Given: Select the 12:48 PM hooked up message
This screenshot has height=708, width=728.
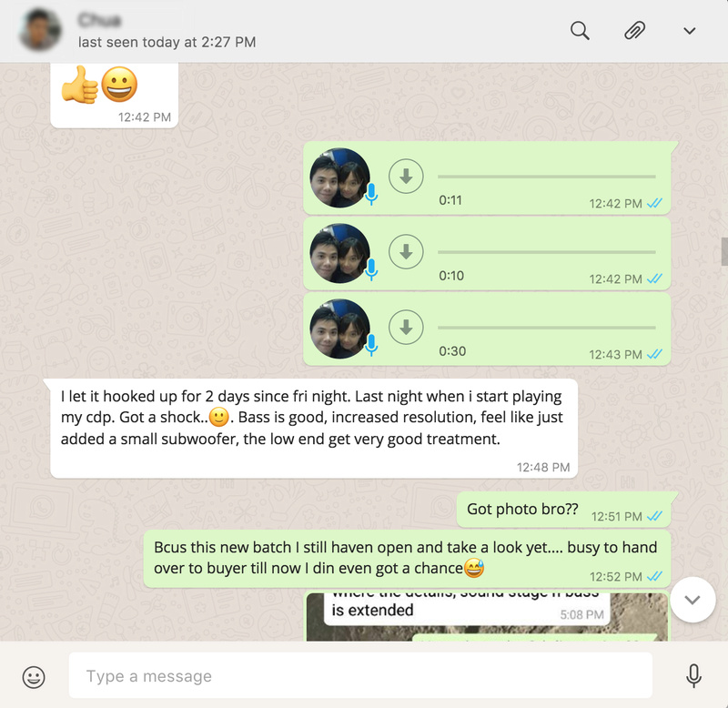Looking at the screenshot, I should (x=314, y=428).
